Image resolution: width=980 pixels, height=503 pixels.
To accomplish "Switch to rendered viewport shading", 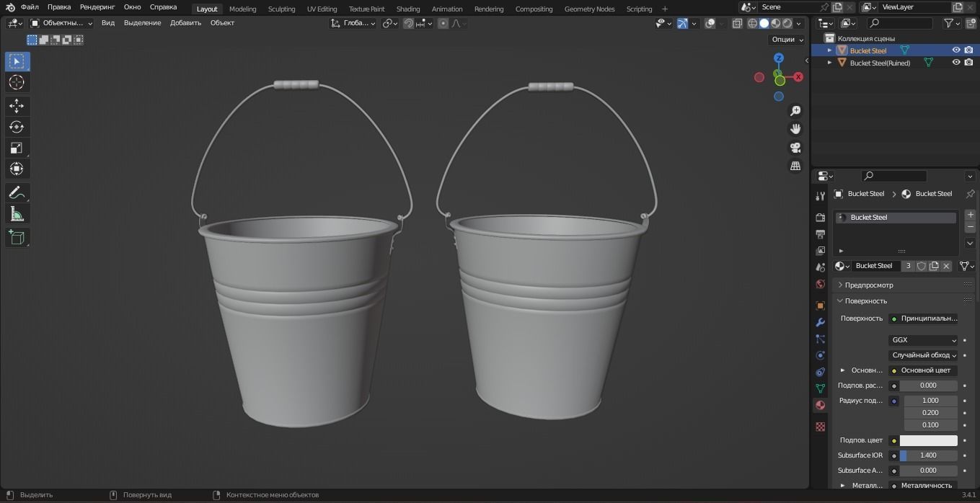I will pos(787,23).
